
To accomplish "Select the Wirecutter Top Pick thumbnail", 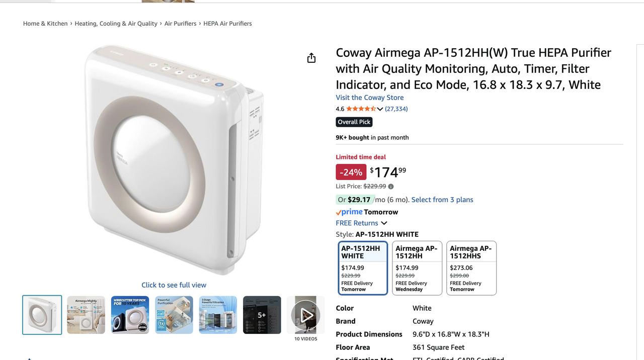I will pyautogui.click(x=130, y=315).
